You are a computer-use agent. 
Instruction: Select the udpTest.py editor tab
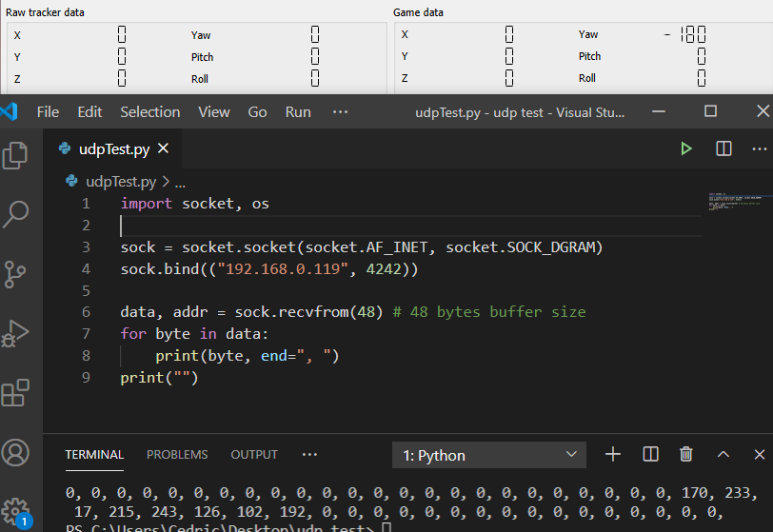pyautogui.click(x=113, y=148)
